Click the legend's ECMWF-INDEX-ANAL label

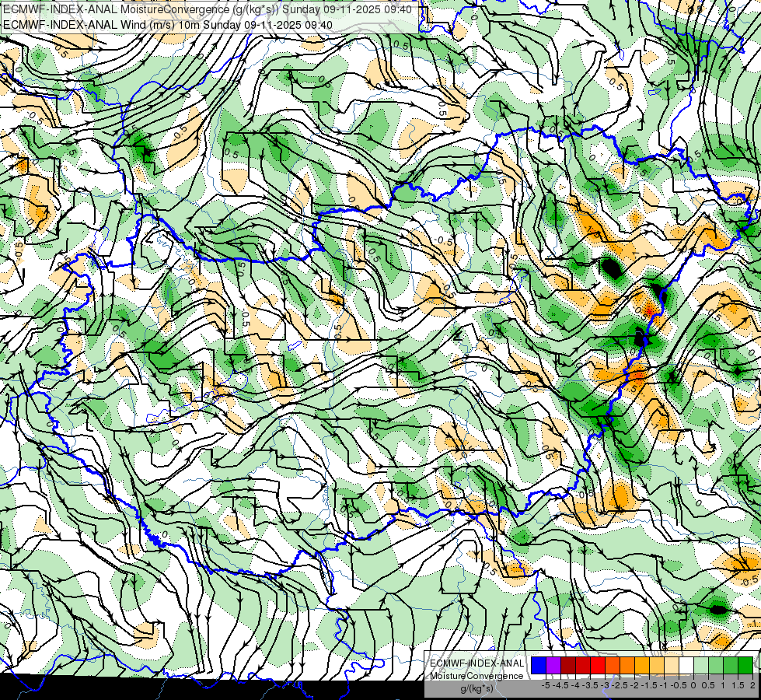477,663
